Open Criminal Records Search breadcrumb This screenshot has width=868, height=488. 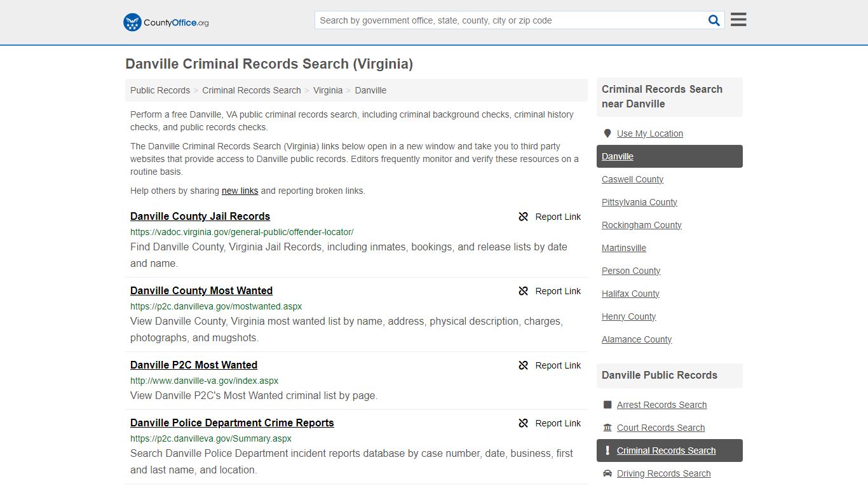coord(252,90)
